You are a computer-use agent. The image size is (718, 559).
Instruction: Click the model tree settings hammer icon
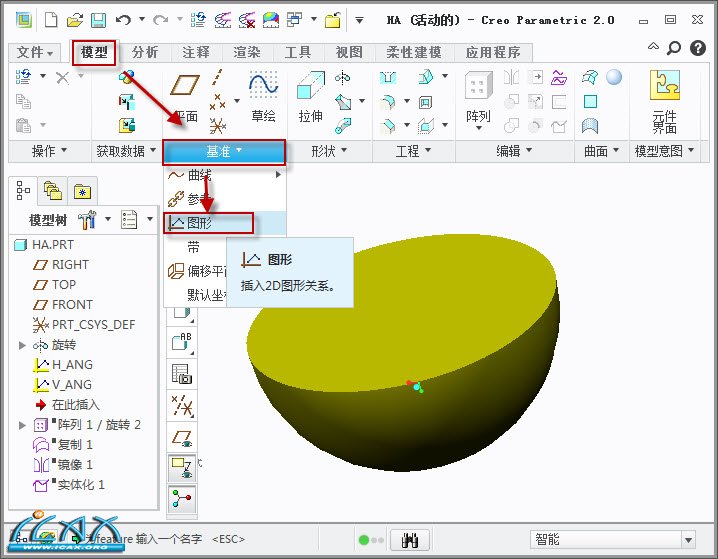[x=87, y=220]
